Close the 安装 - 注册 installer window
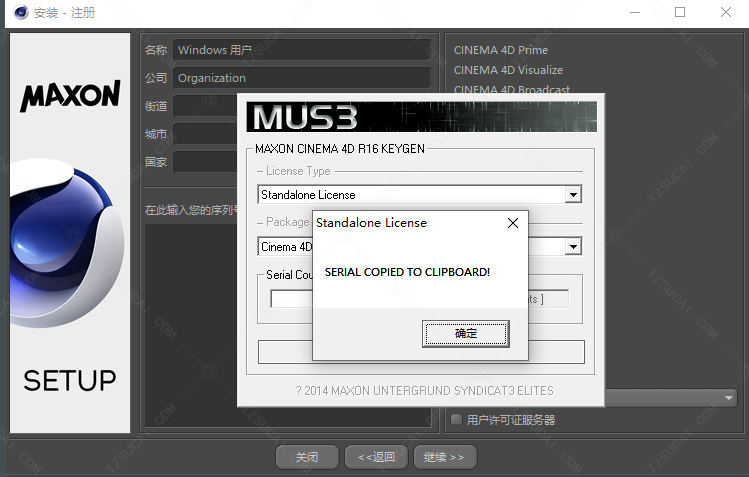This screenshot has height=477, width=749. [726, 12]
